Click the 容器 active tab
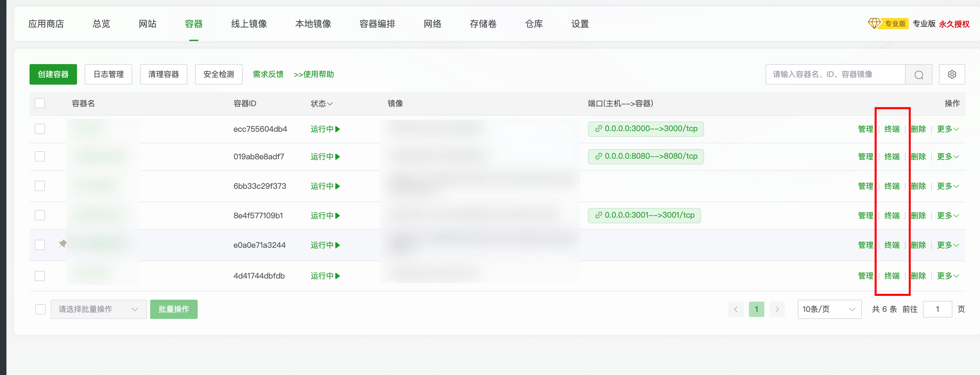 [x=193, y=24]
